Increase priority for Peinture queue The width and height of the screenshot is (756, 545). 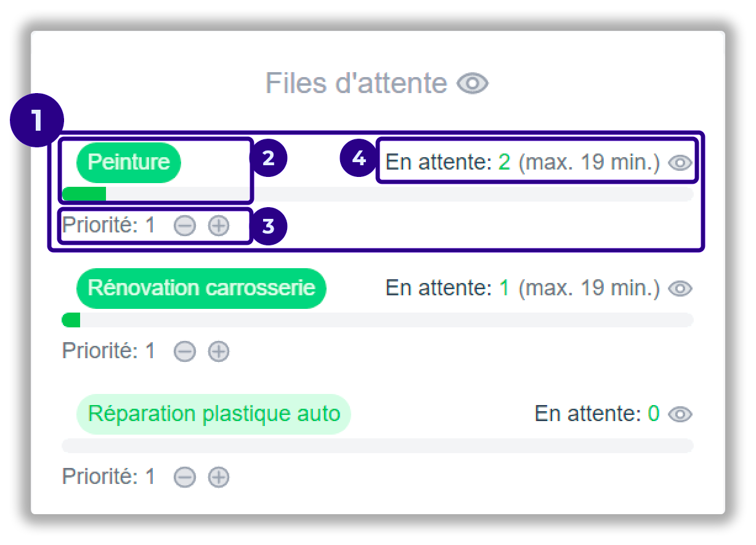click(x=218, y=226)
